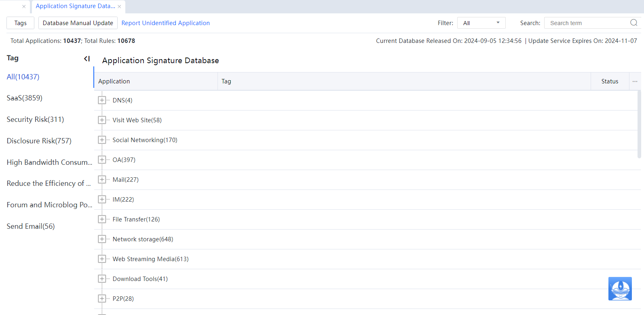Select the Security Risk(311) tag
The image size is (644, 315).
tap(35, 119)
